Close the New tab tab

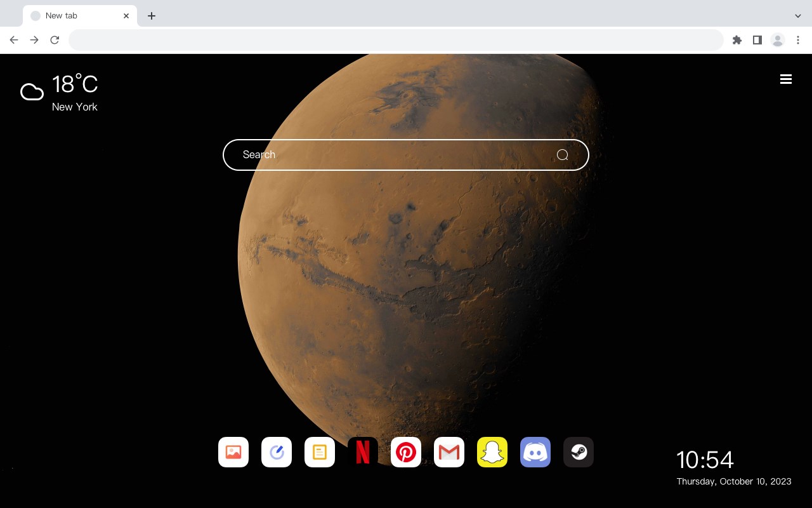pos(126,16)
